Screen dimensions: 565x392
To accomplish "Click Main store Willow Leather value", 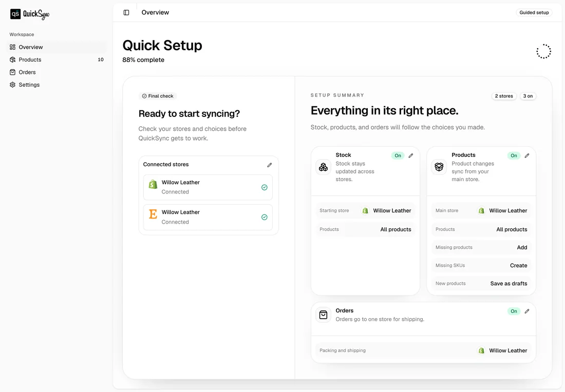I will pos(508,210).
